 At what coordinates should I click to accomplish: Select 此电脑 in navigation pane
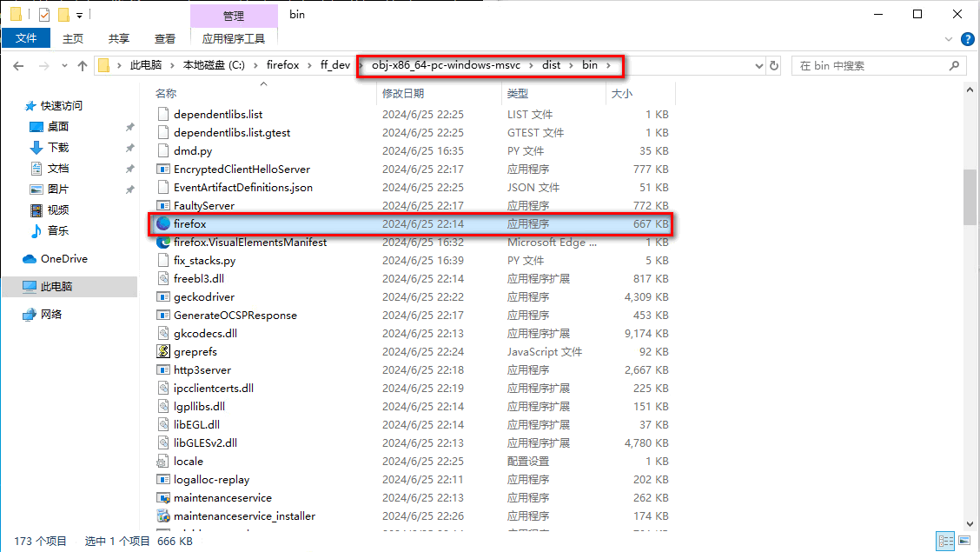56,286
